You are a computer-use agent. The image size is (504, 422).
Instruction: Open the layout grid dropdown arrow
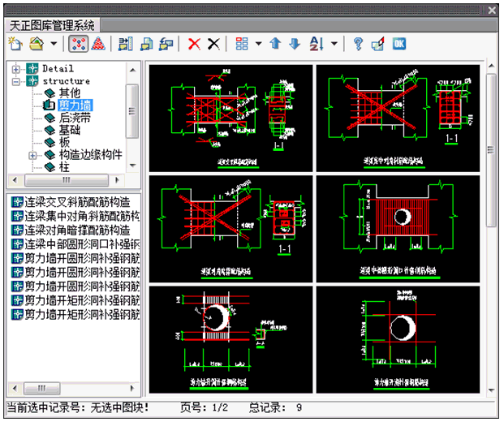(258, 43)
